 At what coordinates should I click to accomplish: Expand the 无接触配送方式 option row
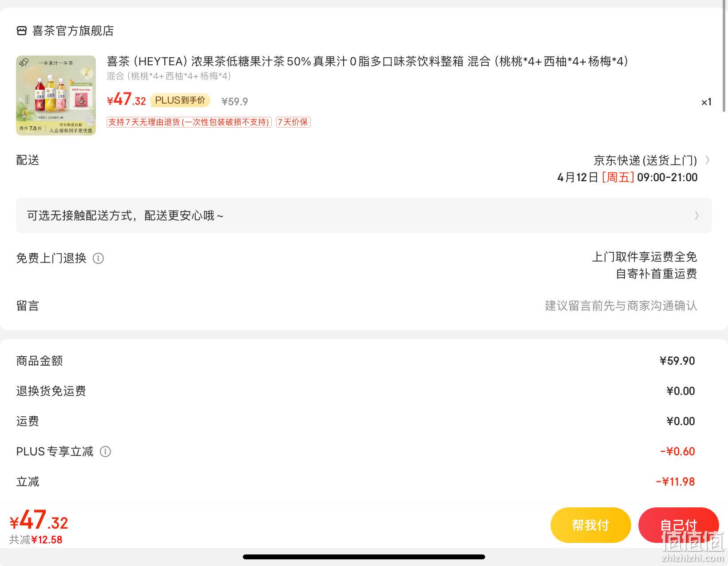tap(364, 215)
